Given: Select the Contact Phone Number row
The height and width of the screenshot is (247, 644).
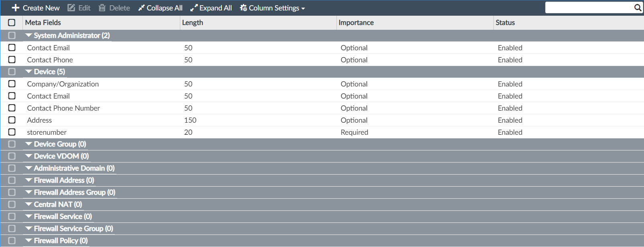Looking at the screenshot, I should pyautogui.click(x=63, y=108).
